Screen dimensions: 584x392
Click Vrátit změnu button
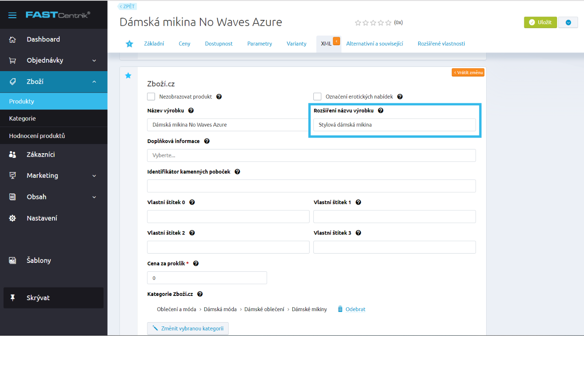pyautogui.click(x=468, y=72)
